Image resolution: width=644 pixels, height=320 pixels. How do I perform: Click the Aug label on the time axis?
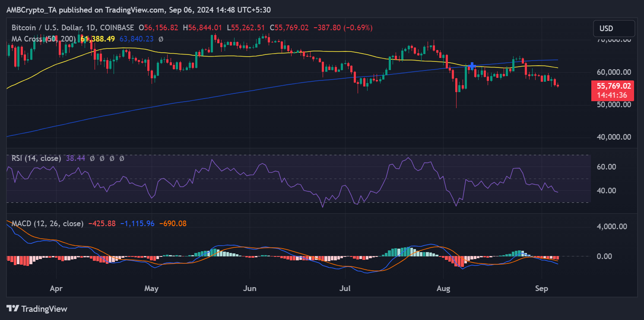tap(444, 288)
